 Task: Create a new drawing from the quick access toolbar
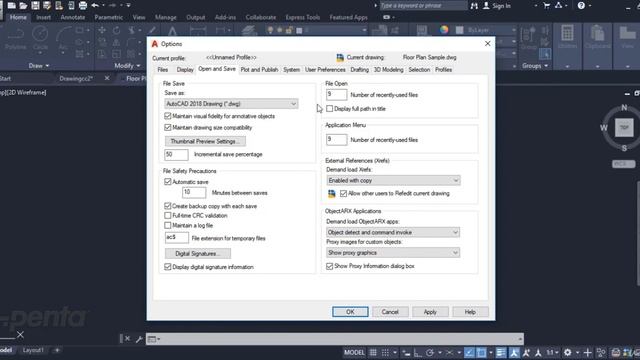click(x=11, y=5)
